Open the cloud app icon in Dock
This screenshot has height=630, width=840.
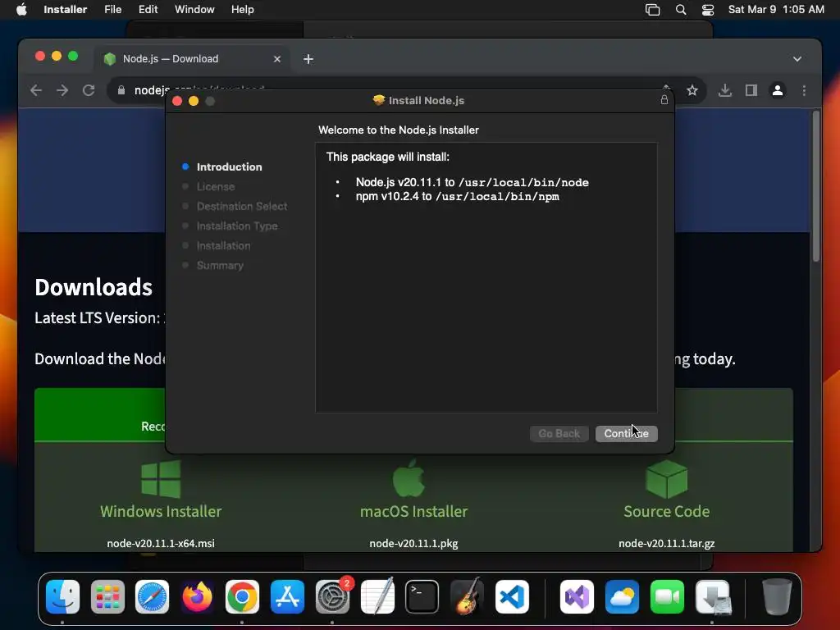[x=622, y=596]
